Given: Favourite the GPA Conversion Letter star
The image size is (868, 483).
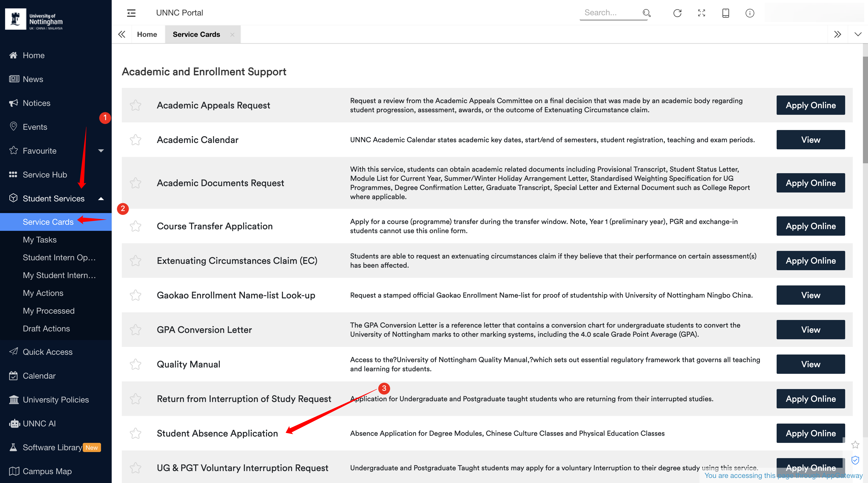Looking at the screenshot, I should [x=136, y=330].
